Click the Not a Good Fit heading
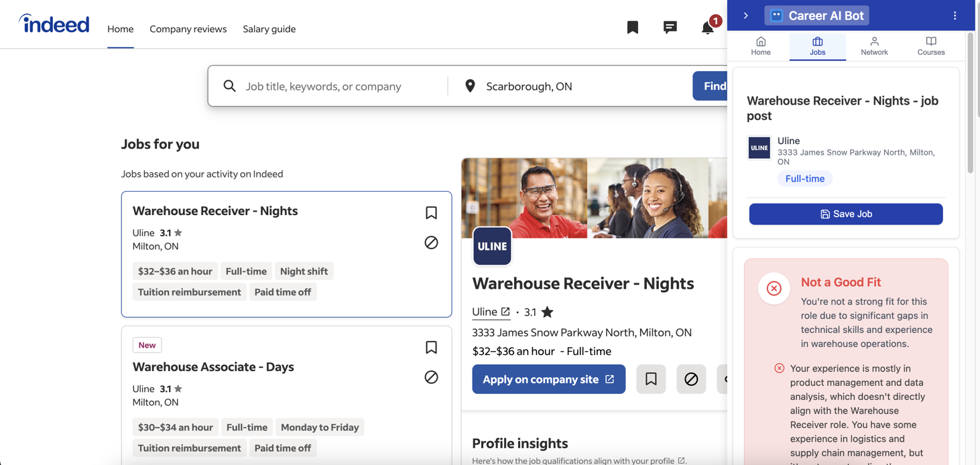This screenshot has height=465, width=980. tap(841, 282)
